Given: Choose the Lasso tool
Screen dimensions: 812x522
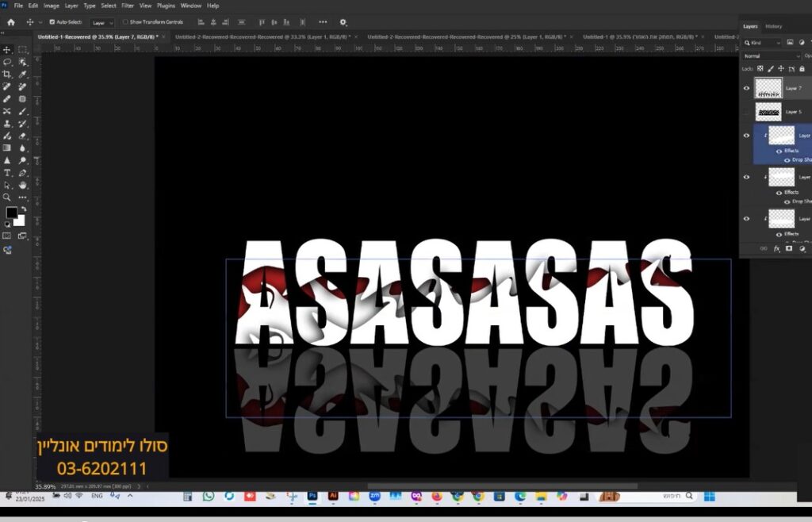Looking at the screenshot, I should [x=7, y=61].
